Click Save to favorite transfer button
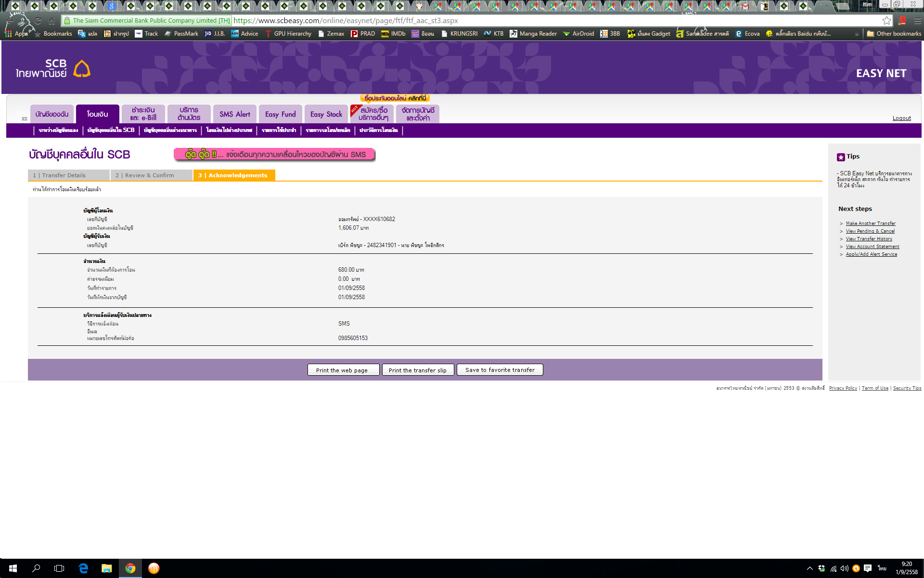 click(x=500, y=370)
